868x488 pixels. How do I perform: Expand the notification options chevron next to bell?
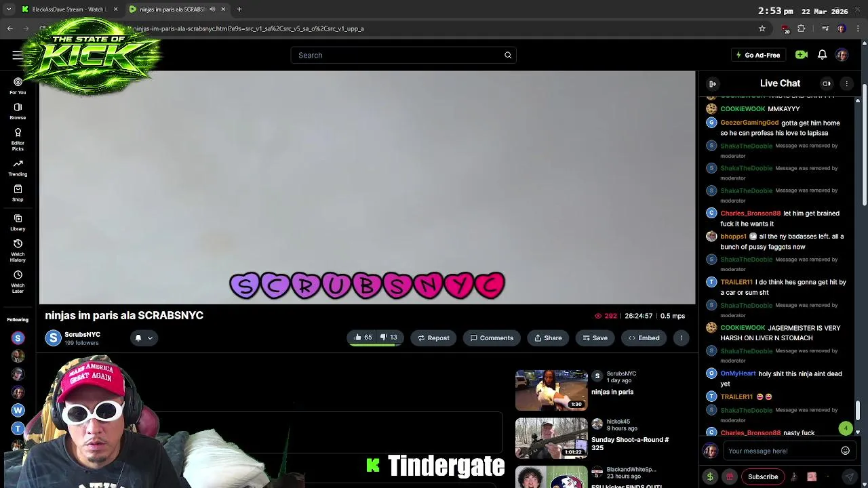(150, 338)
